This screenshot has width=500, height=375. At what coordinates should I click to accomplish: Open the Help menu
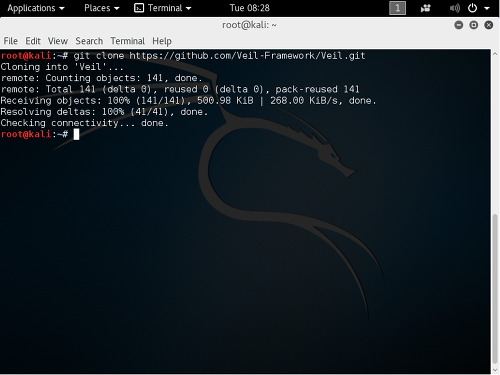(x=162, y=41)
